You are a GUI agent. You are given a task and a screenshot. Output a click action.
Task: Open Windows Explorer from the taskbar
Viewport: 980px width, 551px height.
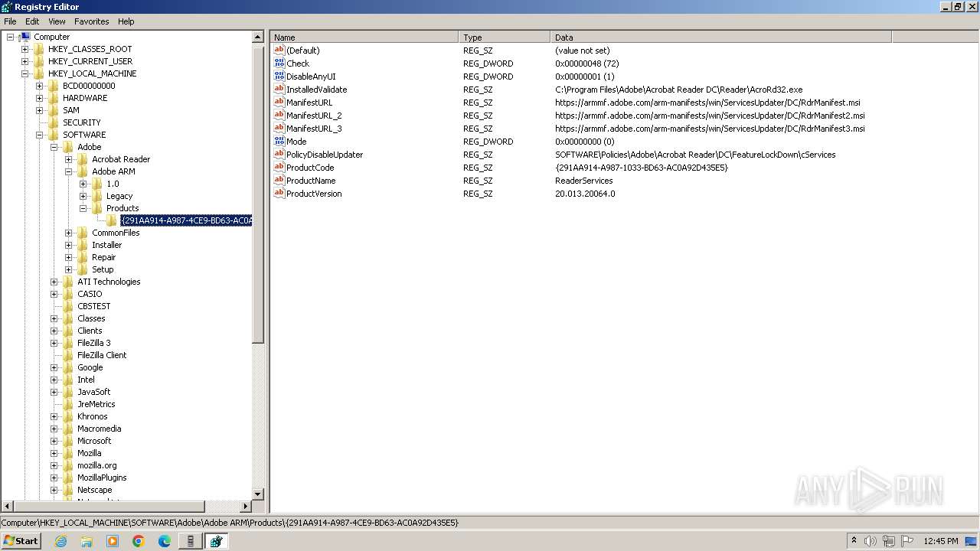87,541
